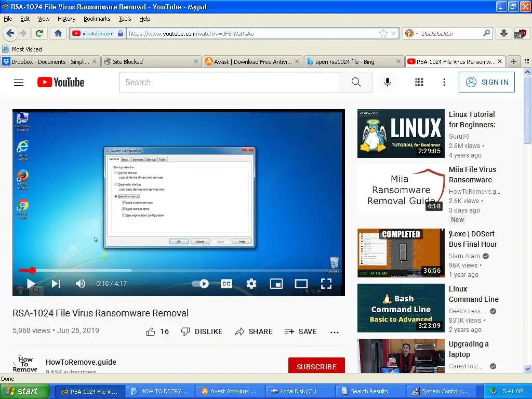Like the video with the thumbs up icon
This screenshot has width=532, height=399.
pos(151,331)
